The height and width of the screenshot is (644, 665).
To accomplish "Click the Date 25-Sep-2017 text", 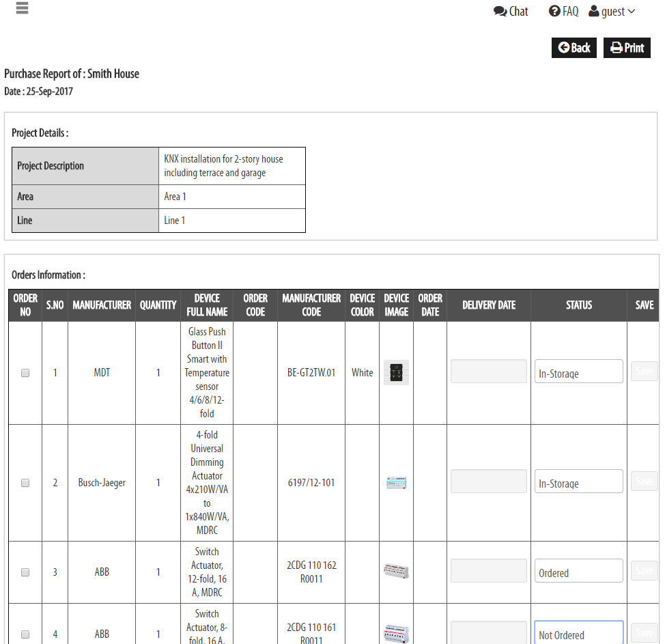I will 39,92.
